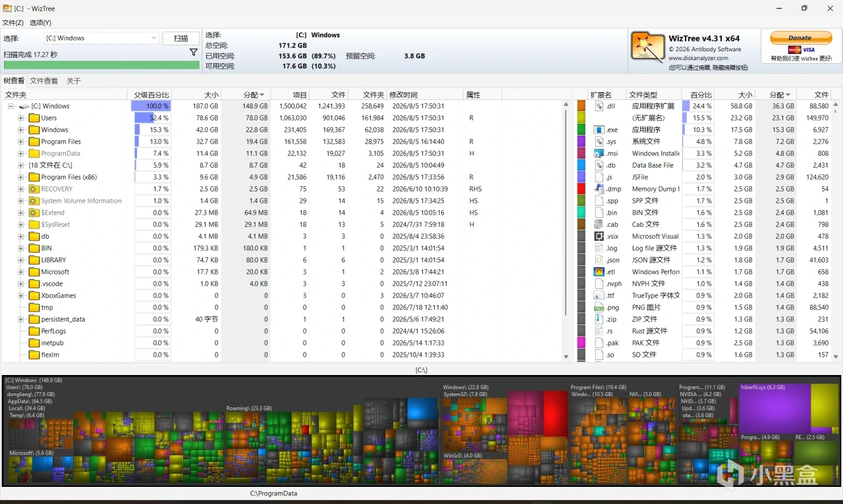Screen dimensions: 843x504
Task: Open the 关于 tab
Action: [74, 81]
